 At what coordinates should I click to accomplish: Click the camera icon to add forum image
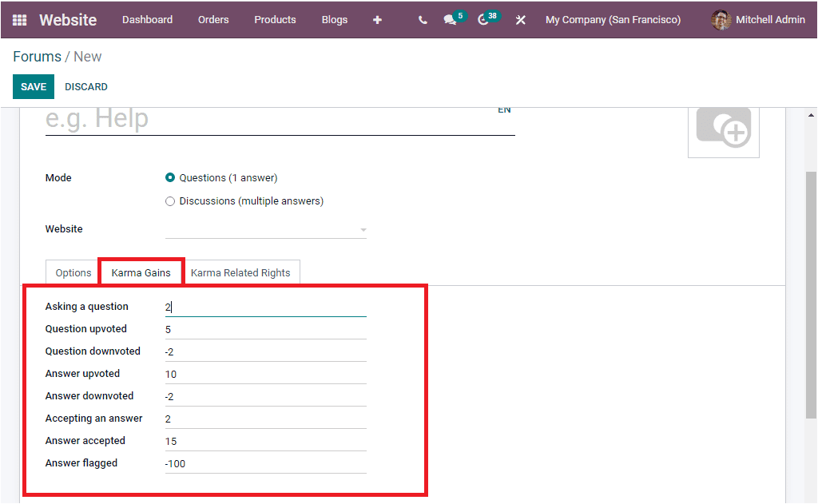pyautogui.click(x=723, y=129)
